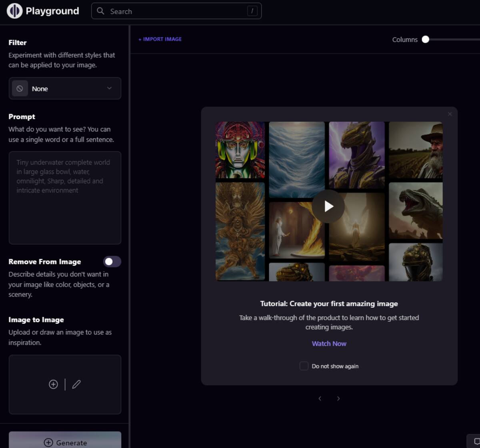Screen dimensions: 480x448
Task: Click the Tutorial title text
Action: point(329,304)
